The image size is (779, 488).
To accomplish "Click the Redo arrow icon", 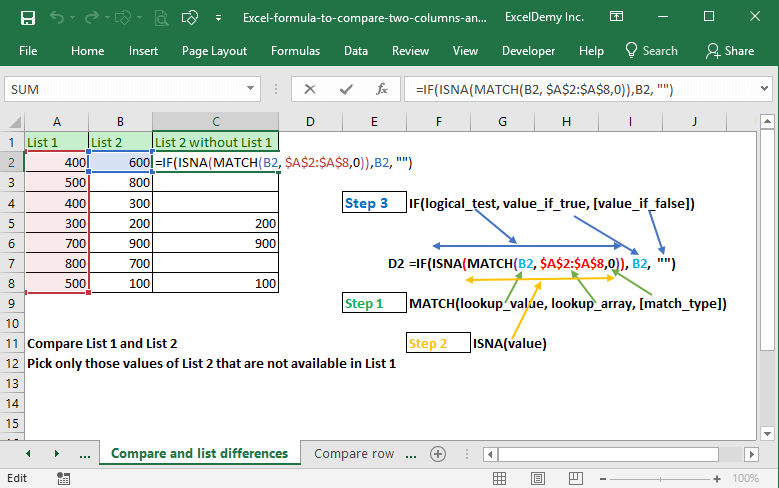I will click(91, 18).
